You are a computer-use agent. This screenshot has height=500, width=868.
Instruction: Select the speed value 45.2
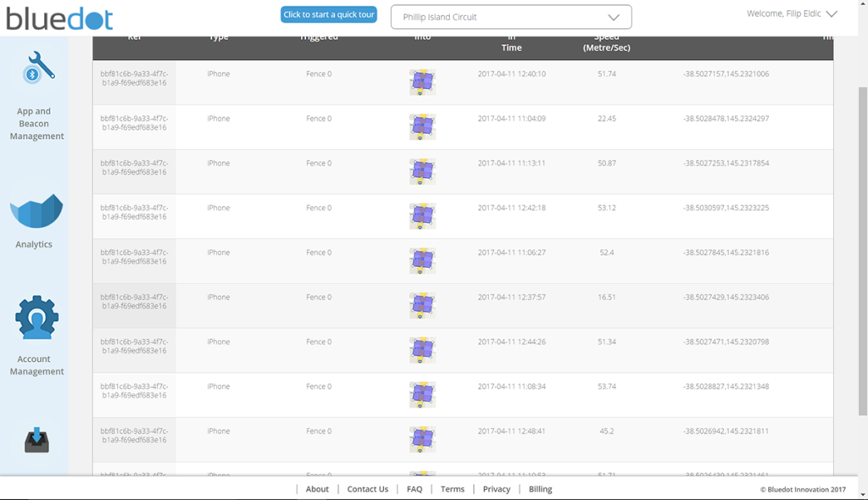(x=607, y=431)
